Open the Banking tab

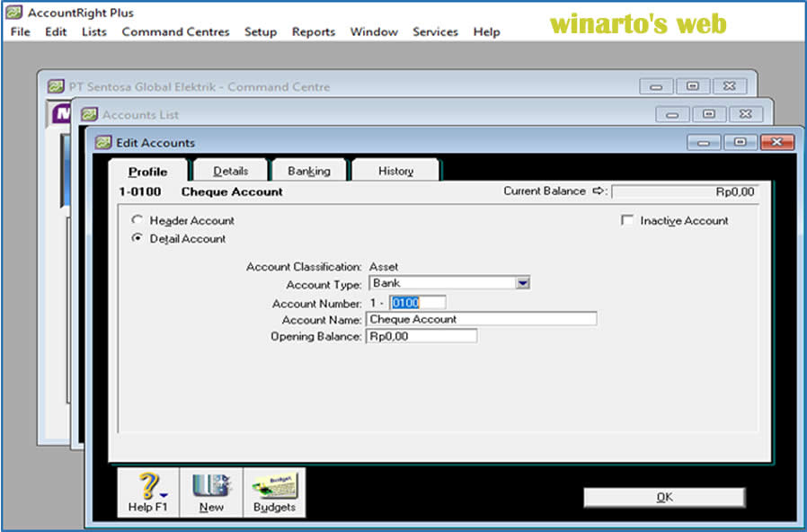pos(309,171)
